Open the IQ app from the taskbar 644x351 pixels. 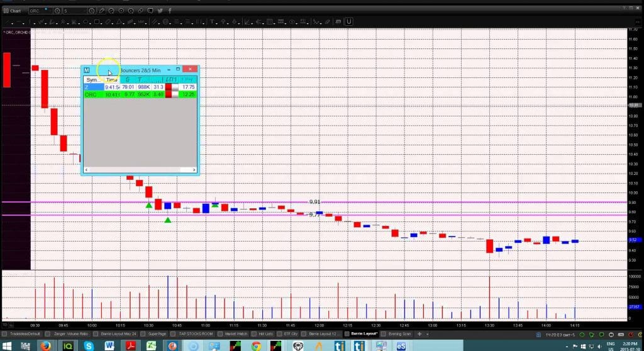pyautogui.click(x=67, y=346)
